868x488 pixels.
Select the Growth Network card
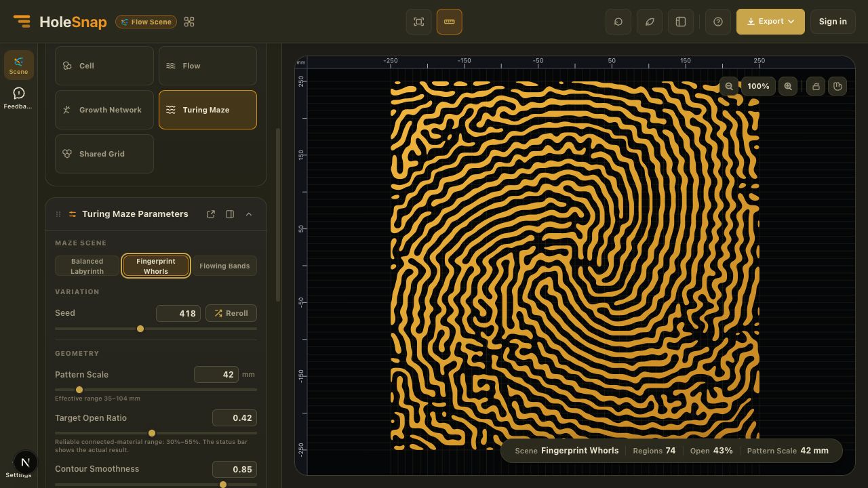pyautogui.click(x=104, y=110)
